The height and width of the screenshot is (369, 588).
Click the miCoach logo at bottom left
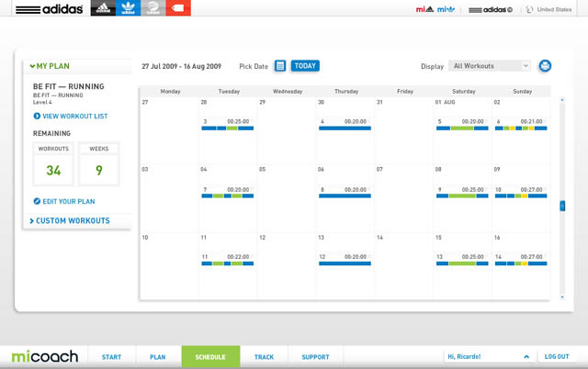45,356
